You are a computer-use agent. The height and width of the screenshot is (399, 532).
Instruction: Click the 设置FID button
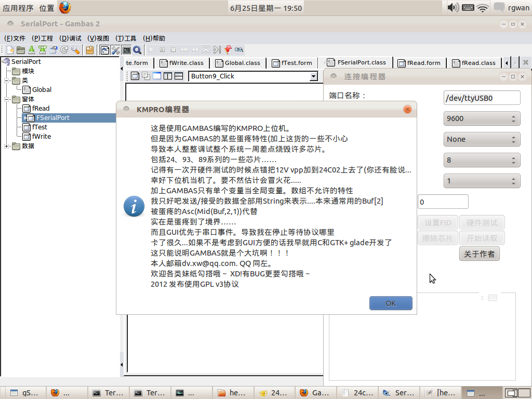click(438, 223)
